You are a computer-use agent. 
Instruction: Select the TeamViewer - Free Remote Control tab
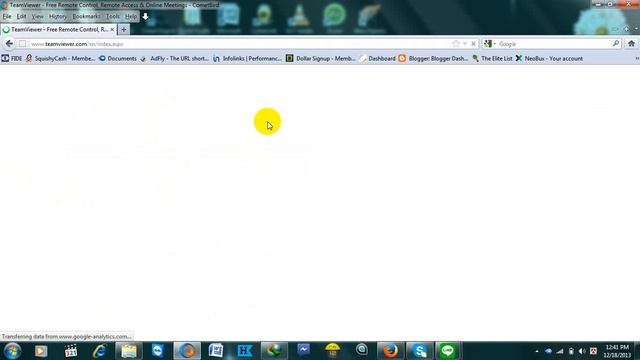pos(59,29)
